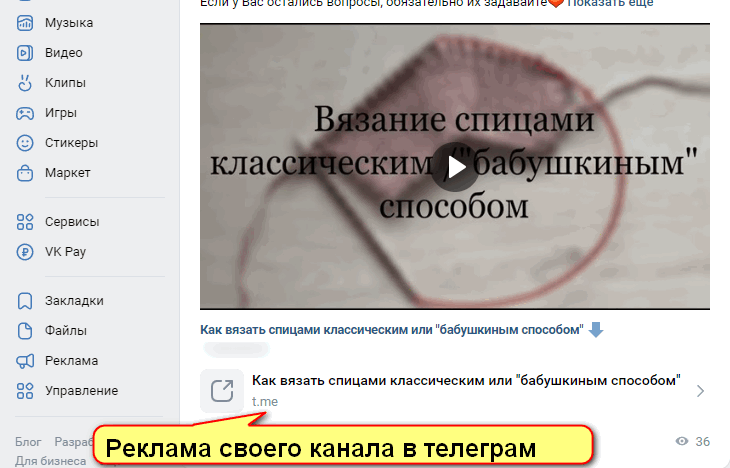Select Реклама in the sidebar
The height and width of the screenshot is (468, 730).
click(x=72, y=361)
